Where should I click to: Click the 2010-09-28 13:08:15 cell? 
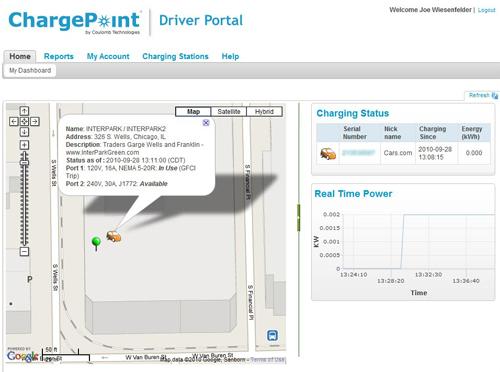(435, 153)
